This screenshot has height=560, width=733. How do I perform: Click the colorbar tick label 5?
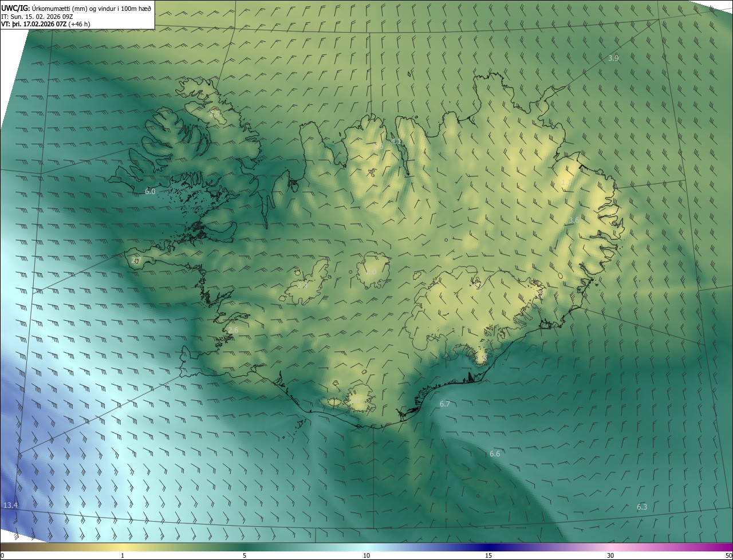coord(245,556)
